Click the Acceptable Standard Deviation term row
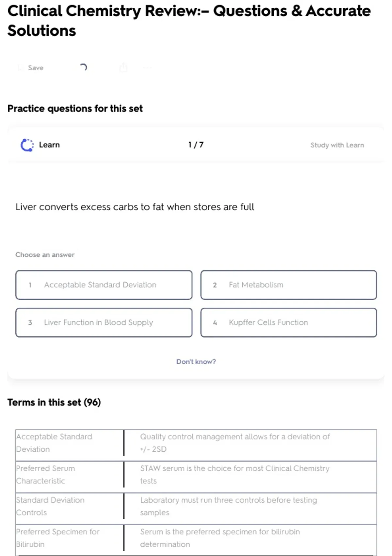This screenshot has width=392, height=556. click(54, 443)
